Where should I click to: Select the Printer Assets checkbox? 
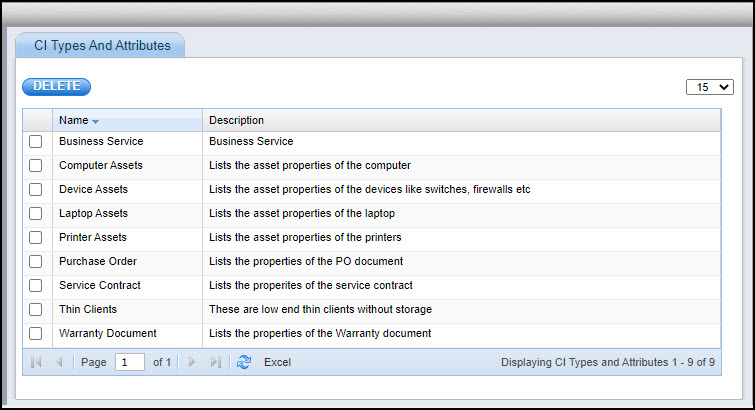click(x=36, y=238)
